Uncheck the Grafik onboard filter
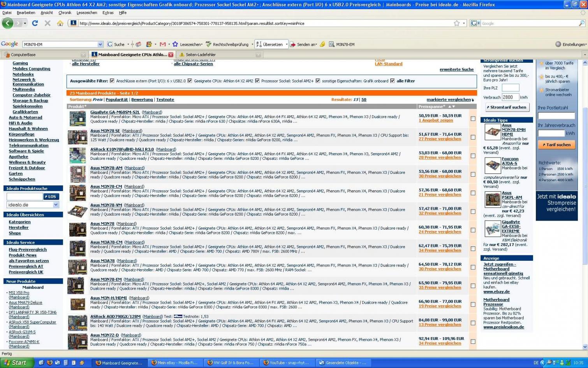Viewport: 588px width, 368px height. 318,81
